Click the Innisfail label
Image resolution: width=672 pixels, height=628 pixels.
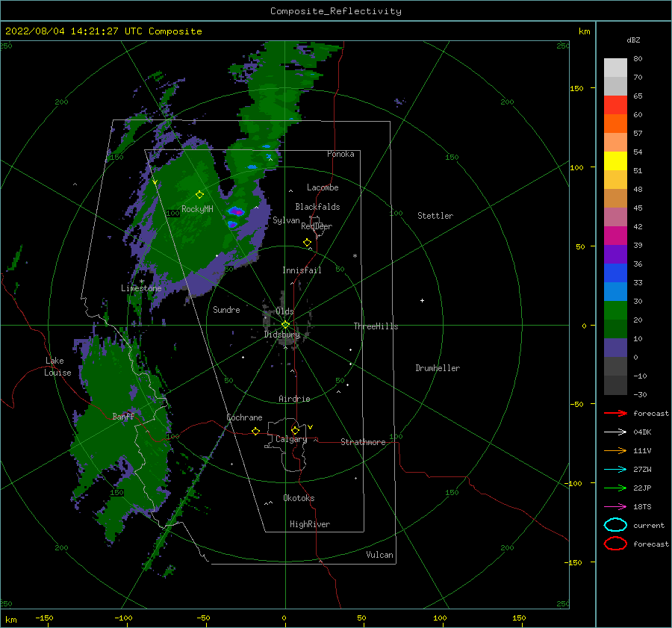pos(302,270)
